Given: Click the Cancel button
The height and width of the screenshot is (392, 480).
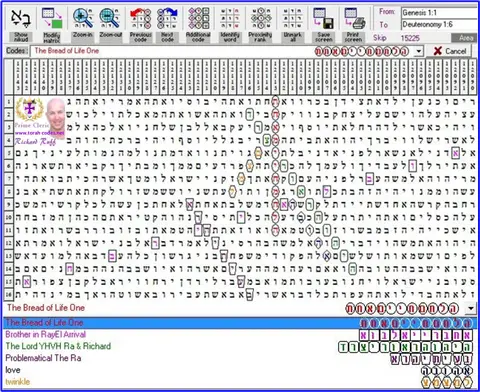Looking at the screenshot, I should point(449,51).
